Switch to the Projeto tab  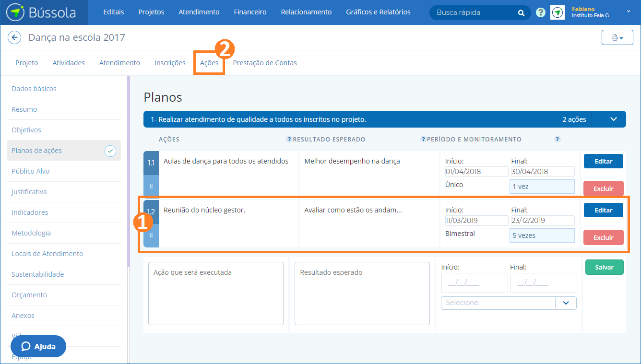(27, 63)
